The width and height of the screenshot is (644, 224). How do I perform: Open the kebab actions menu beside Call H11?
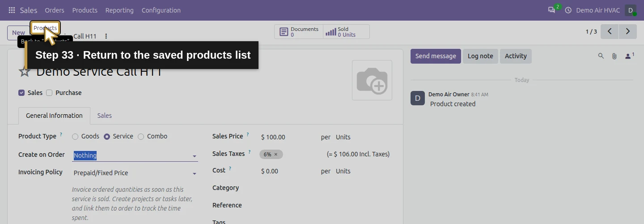(x=106, y=36)
